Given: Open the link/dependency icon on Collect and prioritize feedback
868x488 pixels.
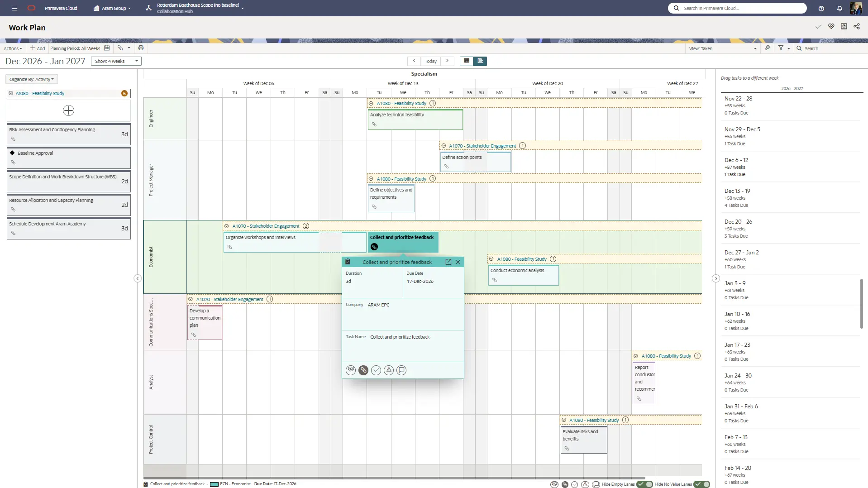Looking at the screenshot, I should coord(363,370).
